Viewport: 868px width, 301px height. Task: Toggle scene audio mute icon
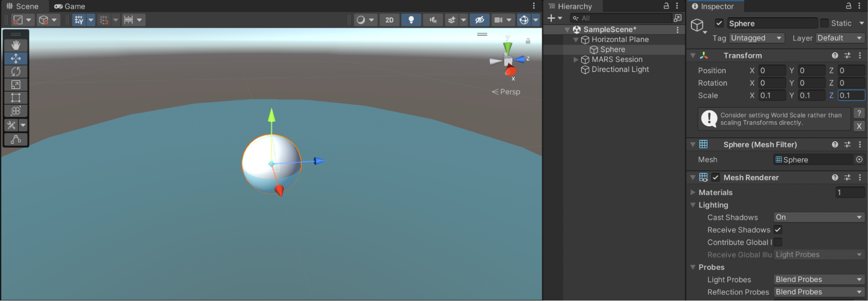[x=433, y=20]
